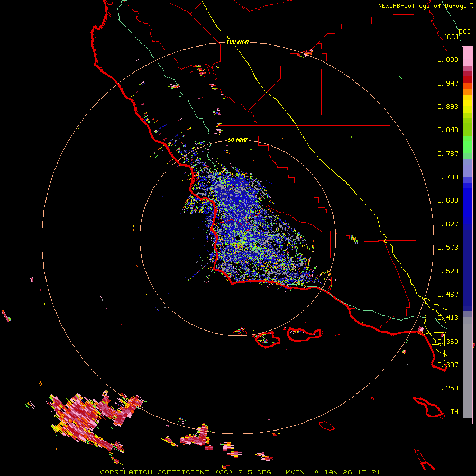Select the 0.520 scale value
The width and height of the screenshot is (476, 476).
(448, 271)
